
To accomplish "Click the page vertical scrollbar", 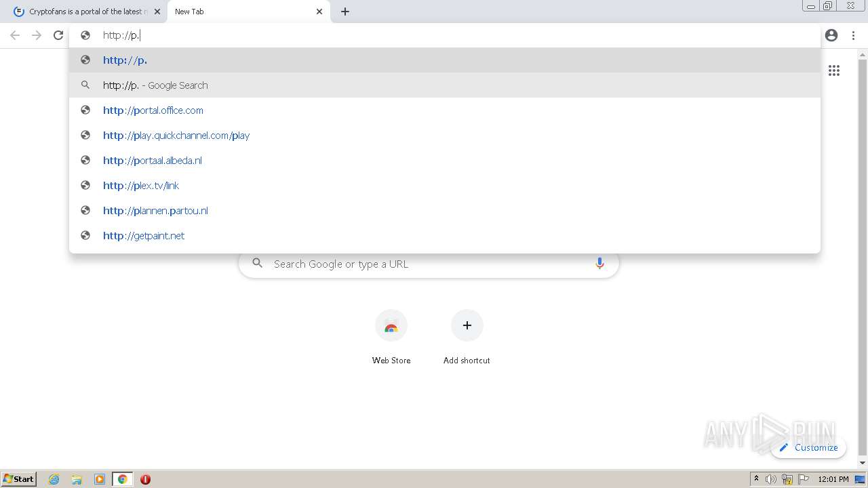I will 863,258.
